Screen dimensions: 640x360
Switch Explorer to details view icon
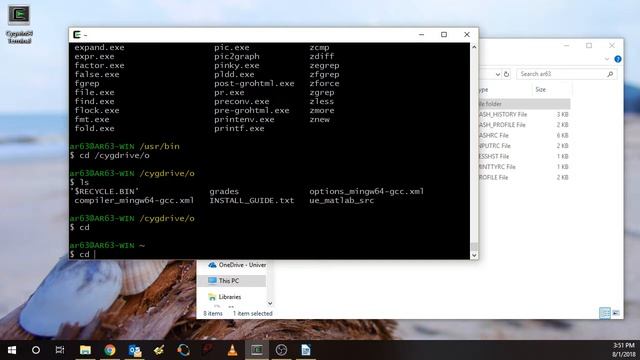[604, 313]
